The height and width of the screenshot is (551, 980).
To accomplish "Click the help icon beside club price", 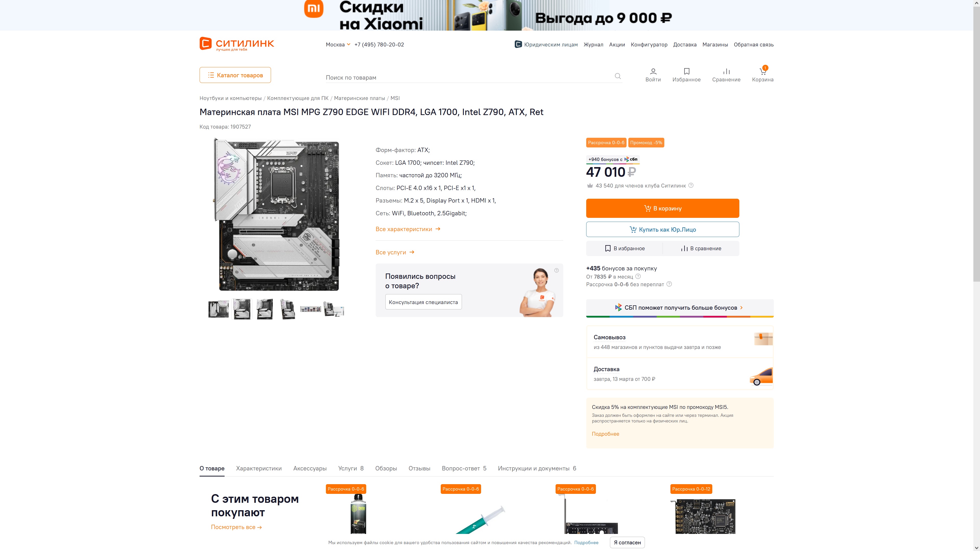I will point(691,185).
